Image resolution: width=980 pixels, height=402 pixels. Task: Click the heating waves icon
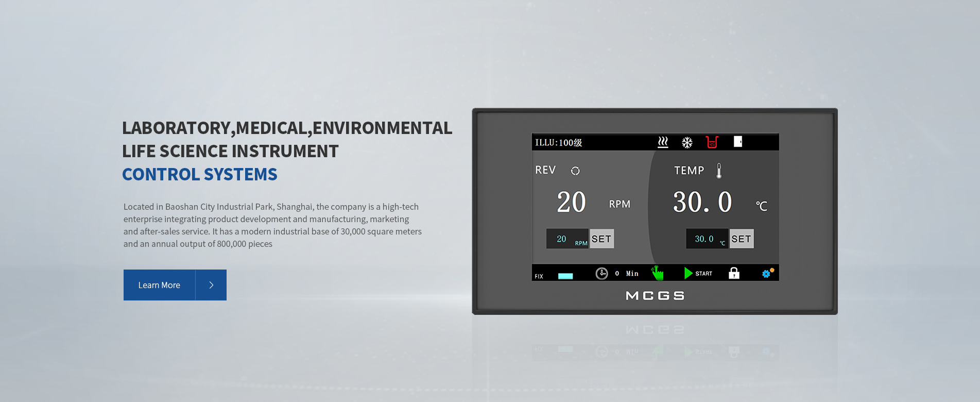click(x=663, y=142)
